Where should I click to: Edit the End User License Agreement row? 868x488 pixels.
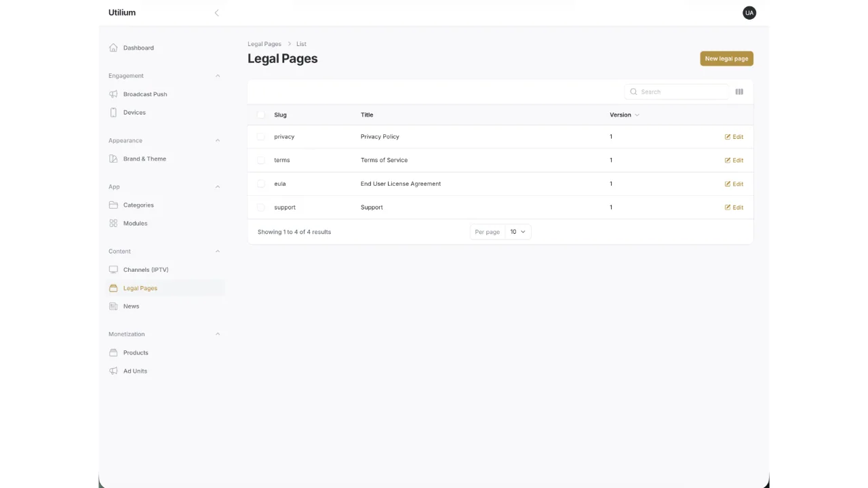pos(734,184)
